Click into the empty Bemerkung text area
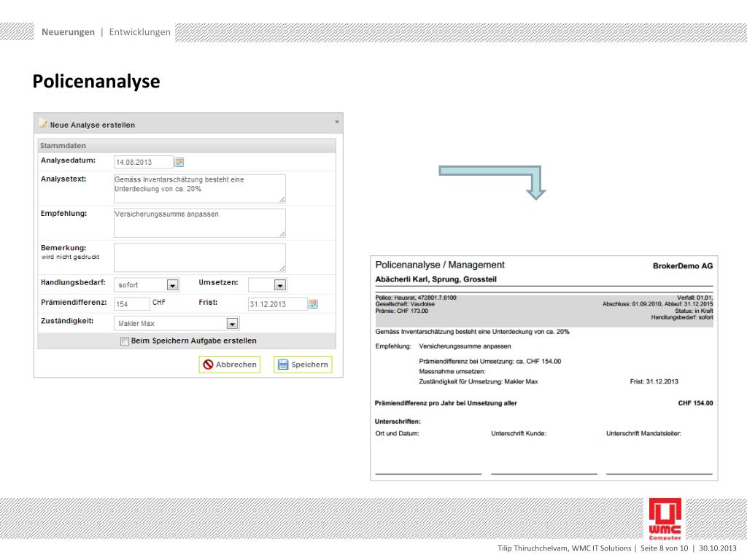This screenshot has height=560, width=747. click(x=200, y=257)
